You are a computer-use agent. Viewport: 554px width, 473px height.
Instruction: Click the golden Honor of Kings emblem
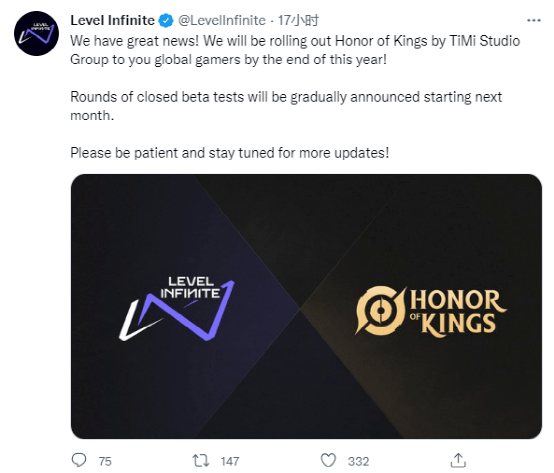[x=381, y=311]
